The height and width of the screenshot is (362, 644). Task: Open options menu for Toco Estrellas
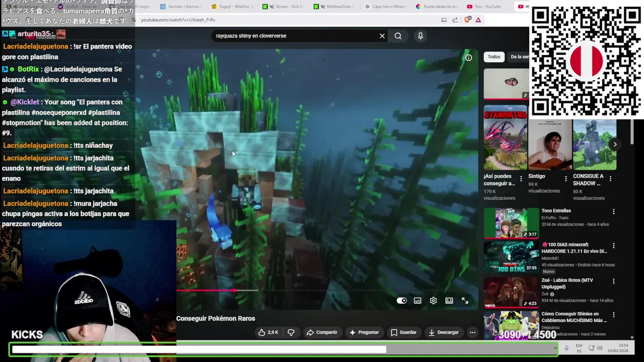point(613,212)
